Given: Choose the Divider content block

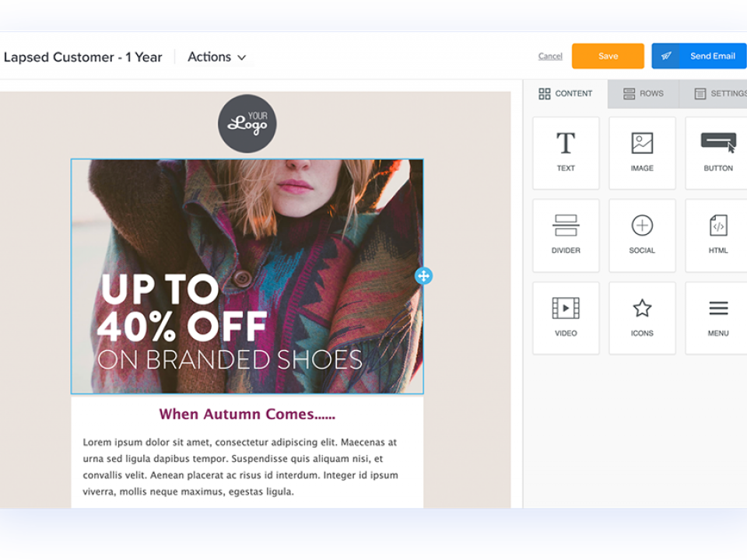Looking at the screenshot, I should coord(566,235).
